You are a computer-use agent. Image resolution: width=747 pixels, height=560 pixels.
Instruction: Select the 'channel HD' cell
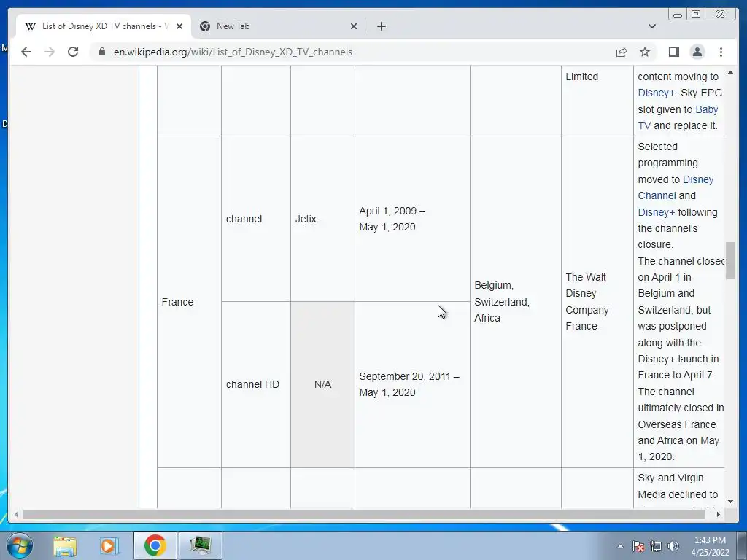click(256, 385)
